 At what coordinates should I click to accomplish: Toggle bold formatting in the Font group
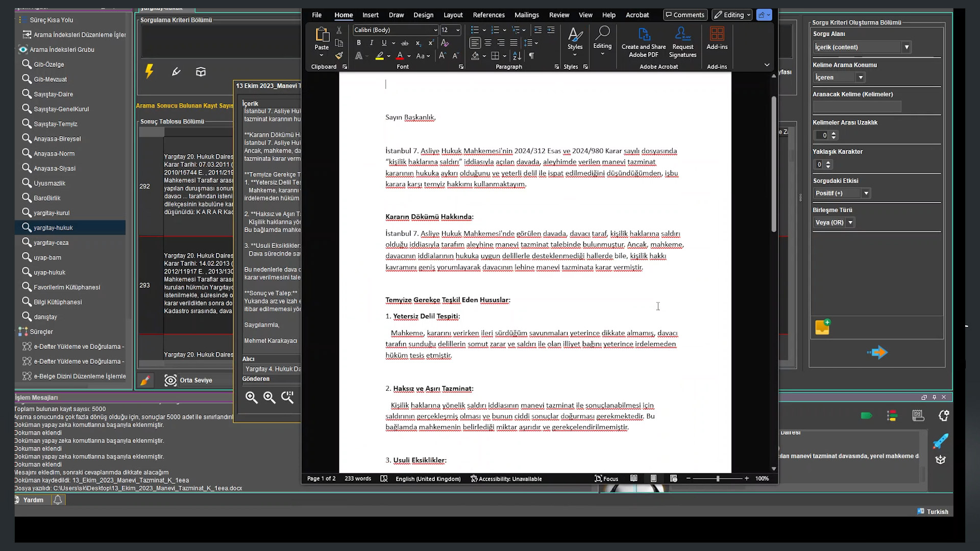359,43
